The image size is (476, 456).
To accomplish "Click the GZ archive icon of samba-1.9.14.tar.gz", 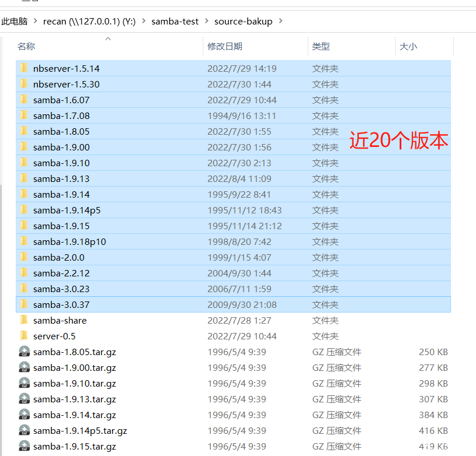I will 24,415.
